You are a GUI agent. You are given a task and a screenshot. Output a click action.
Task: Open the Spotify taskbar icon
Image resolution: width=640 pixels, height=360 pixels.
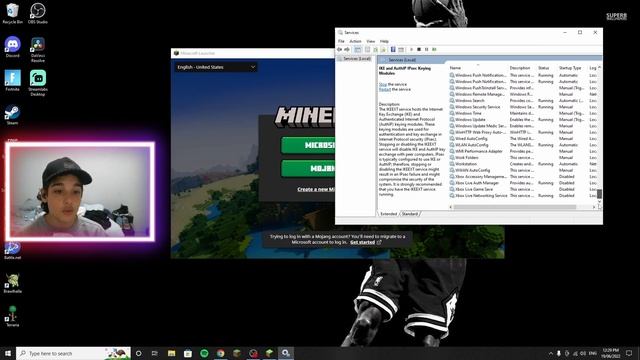204,353
